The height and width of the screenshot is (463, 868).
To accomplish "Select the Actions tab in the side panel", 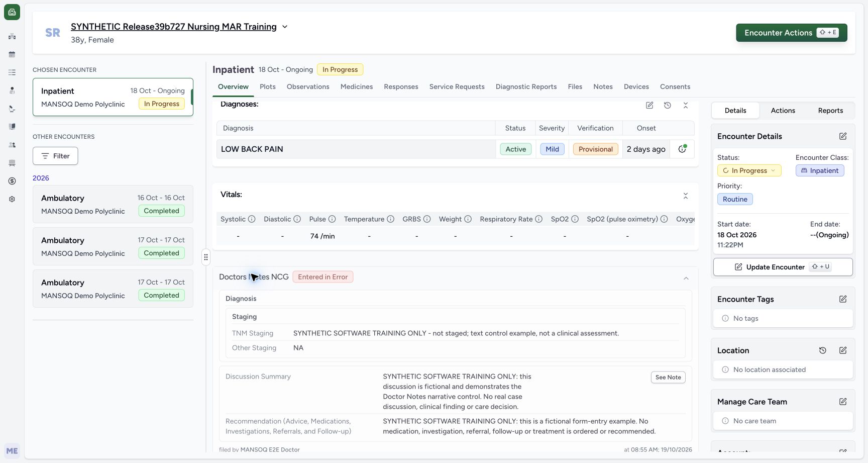I will [x=783, y=111].
